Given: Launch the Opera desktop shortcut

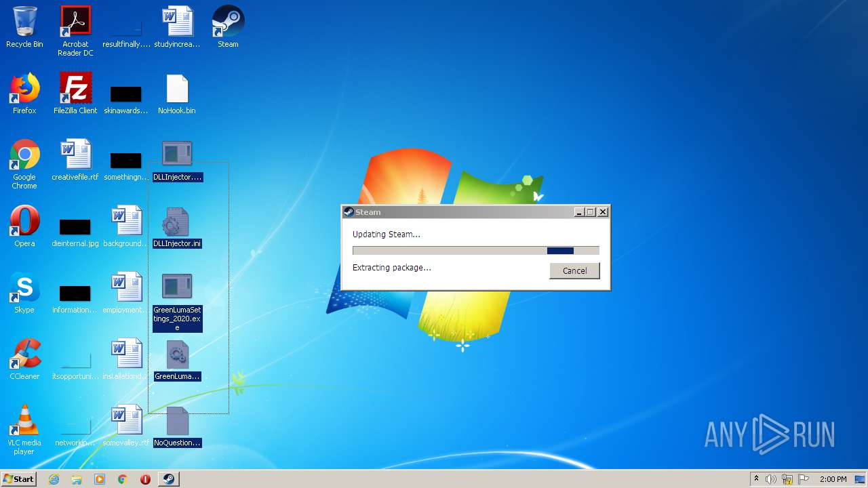Looking at the screenshot, I should tap(24, 226).
